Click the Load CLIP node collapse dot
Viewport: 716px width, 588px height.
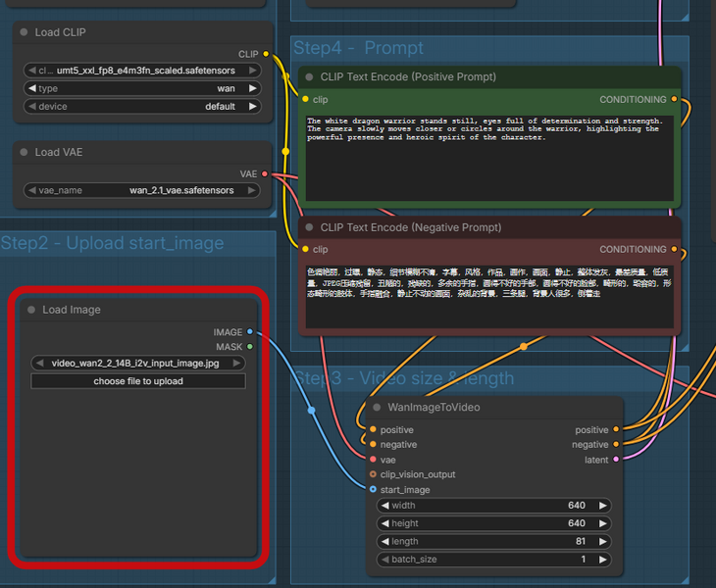coord(24,32)
